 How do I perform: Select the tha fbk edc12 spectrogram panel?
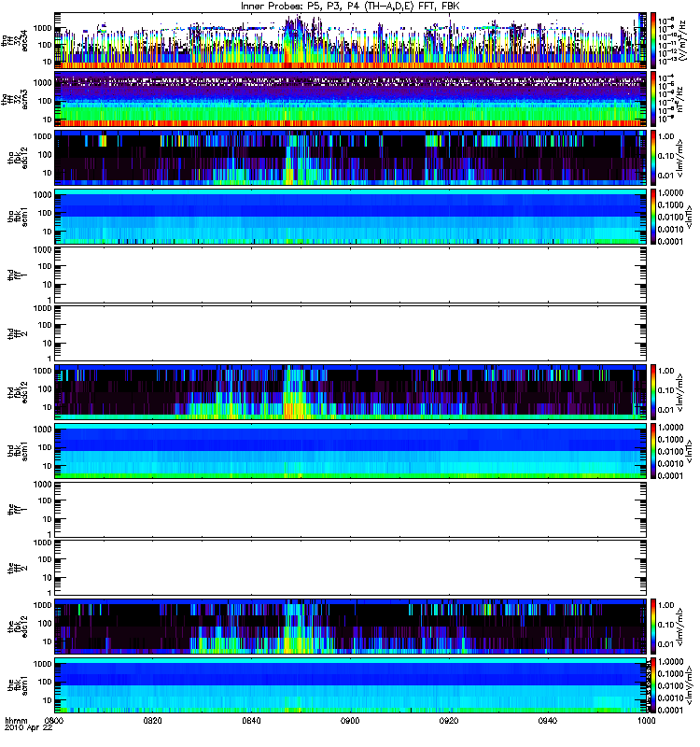point(351,158)
